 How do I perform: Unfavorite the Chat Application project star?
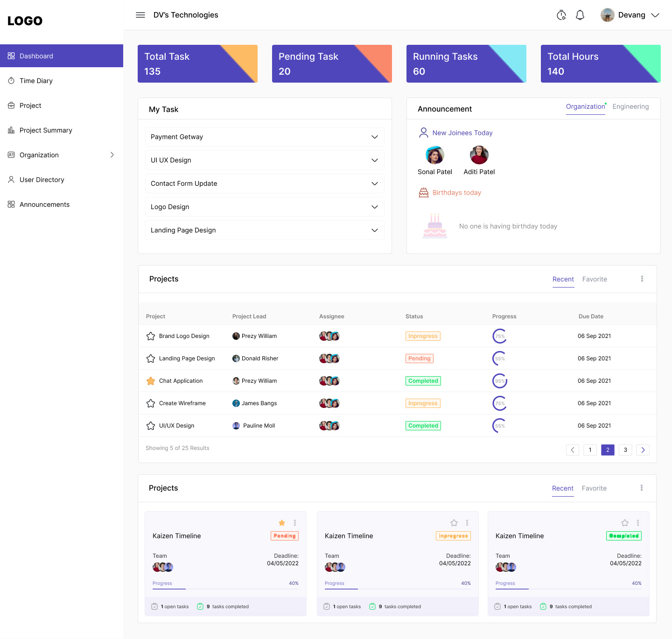coord(150,380)
